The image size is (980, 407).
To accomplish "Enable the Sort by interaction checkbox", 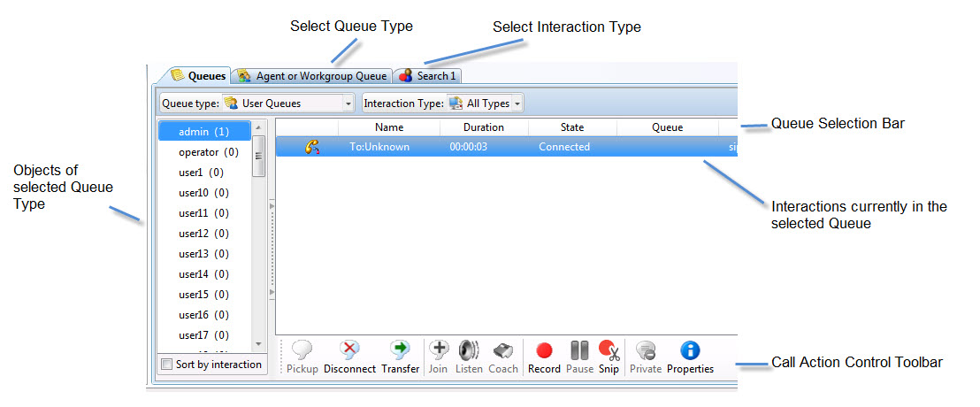I will pyautogui.click(x=167, y=365).
